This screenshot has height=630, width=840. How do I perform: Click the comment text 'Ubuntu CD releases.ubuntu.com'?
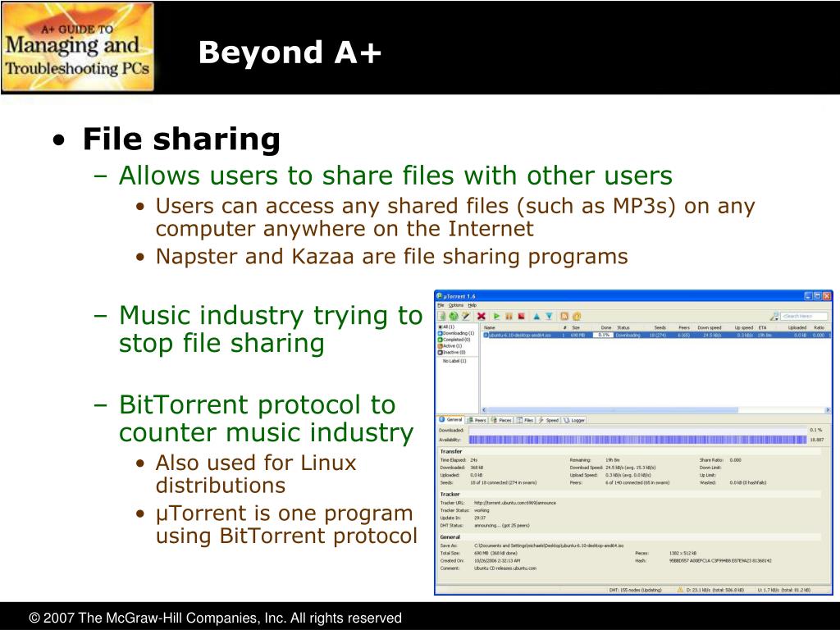point(505,568)
